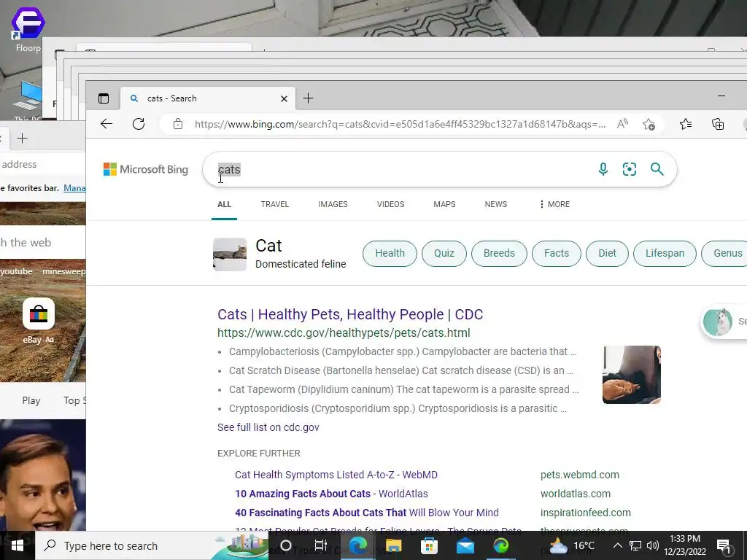This screenshot has height=560, width=747.
Task: Open Microsoft Store from the taskbar
Action: (x=429, y=545)
